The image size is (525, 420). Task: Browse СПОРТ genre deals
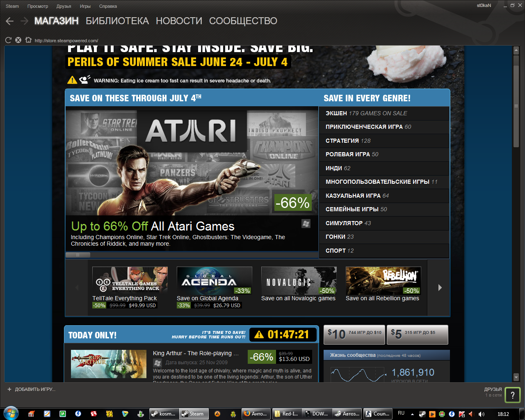point(384,251)
